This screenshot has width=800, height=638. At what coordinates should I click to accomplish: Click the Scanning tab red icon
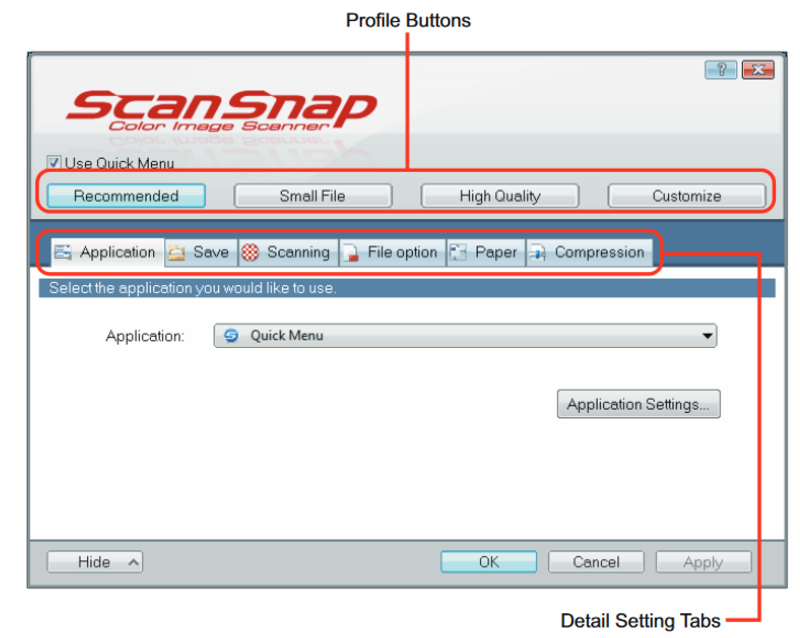tap(250, 252)
